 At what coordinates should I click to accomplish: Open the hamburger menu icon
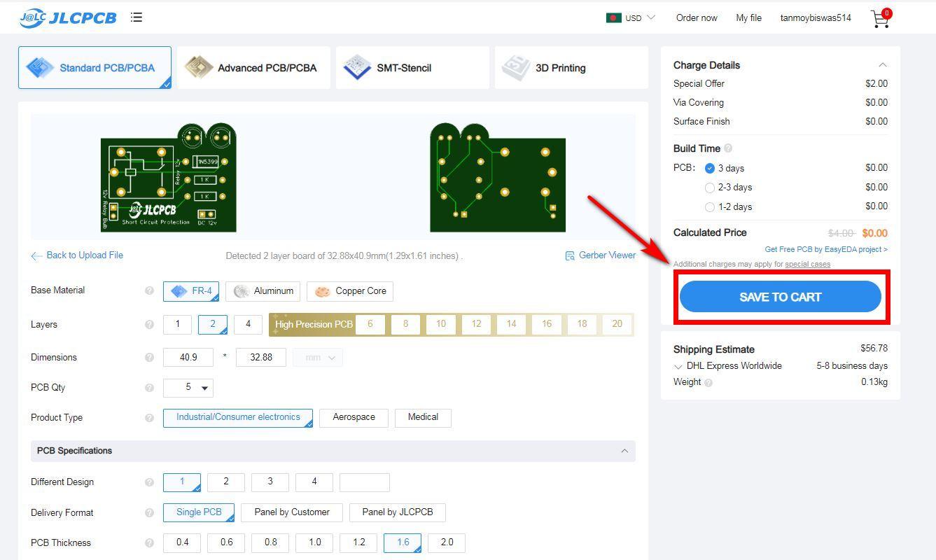pos(137,17)
